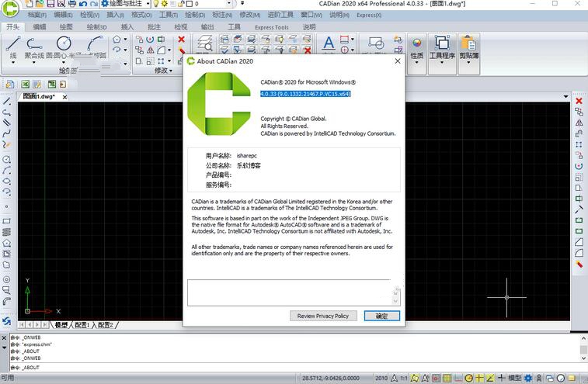
Task: Click the 确定 OK button in About dialog
Action: pyautogui.click(x=381, y=316)
